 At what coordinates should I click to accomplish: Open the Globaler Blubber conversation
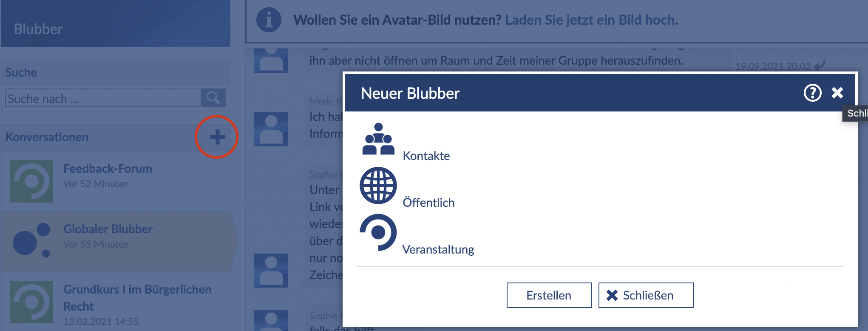(x=108, y=229)
